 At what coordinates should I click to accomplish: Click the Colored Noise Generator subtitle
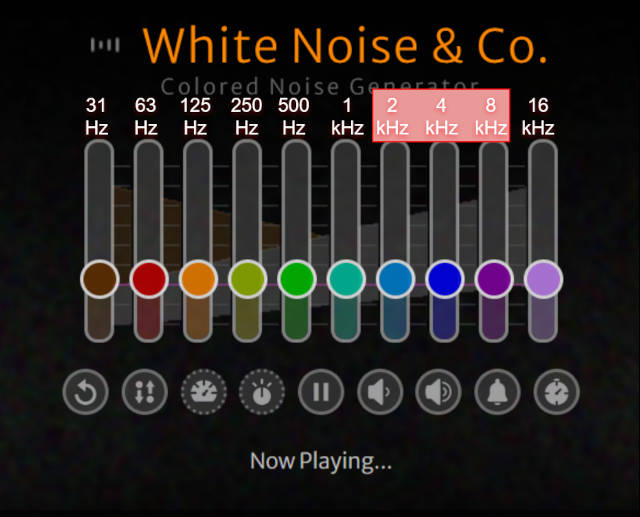point(320,86)
